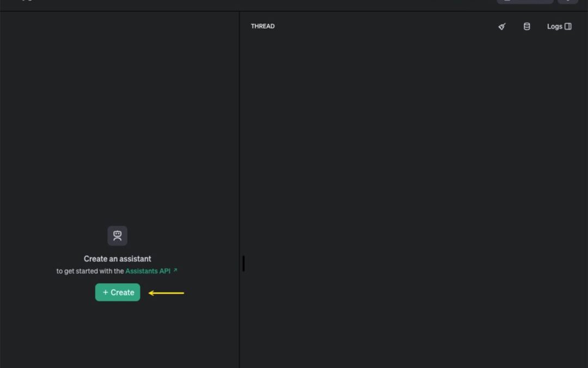This screenshot has width=588, height=368.
Task: Click the external-link arrow beside Assistants API
Action: [x=175, y=270]
